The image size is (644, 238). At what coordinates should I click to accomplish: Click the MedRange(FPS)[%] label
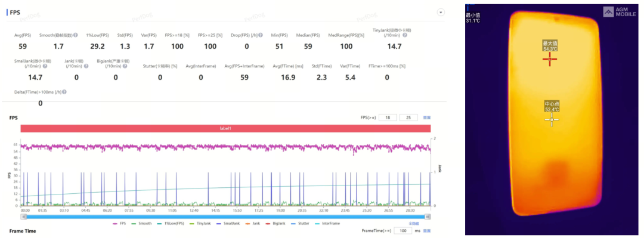point(346,35)
